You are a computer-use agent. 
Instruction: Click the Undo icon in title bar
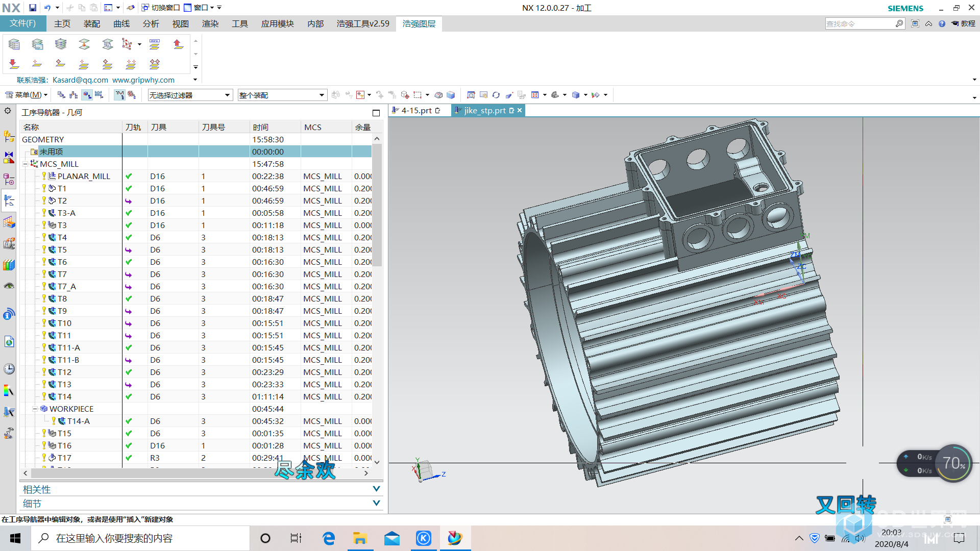click(47, 8)
